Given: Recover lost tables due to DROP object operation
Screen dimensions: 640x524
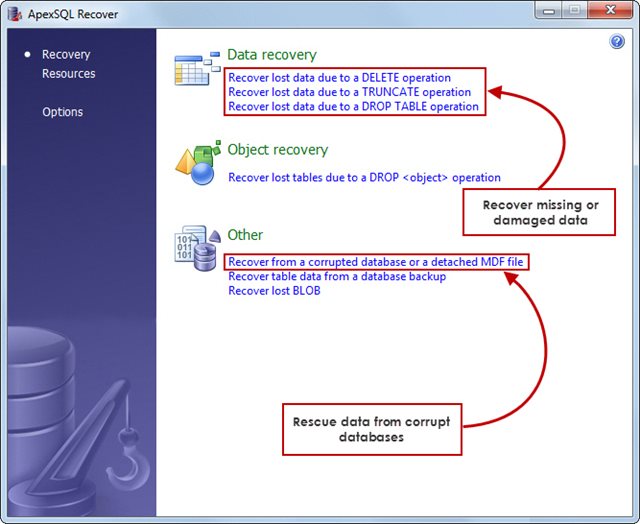Looking at the screenshot, I should (x=364, y=178).
